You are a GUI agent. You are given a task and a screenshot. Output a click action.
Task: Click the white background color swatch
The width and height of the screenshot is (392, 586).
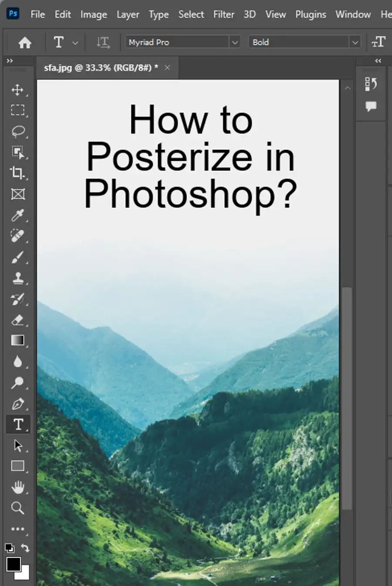pos(25,575)
